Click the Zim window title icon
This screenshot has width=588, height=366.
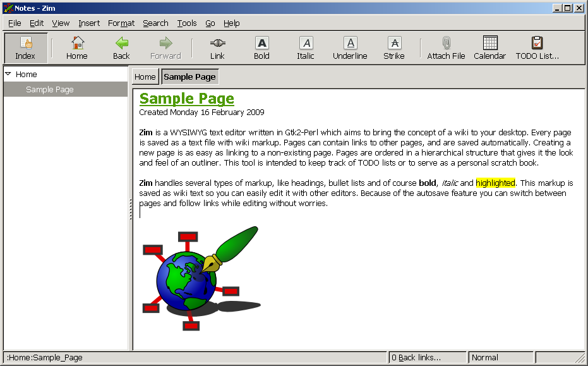click(8, 8)
